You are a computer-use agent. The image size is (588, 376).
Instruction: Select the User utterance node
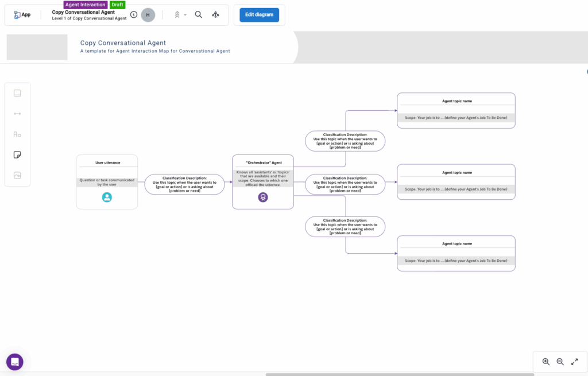[107, 181]
